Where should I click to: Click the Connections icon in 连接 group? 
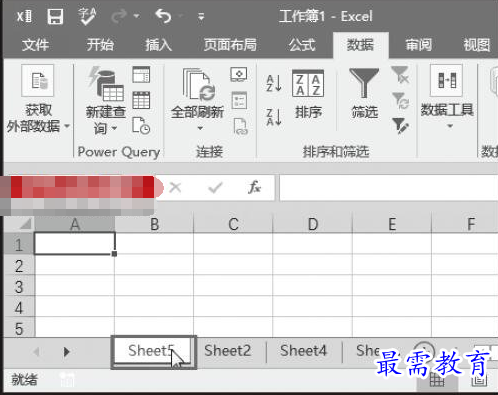[x=239, y=75]
